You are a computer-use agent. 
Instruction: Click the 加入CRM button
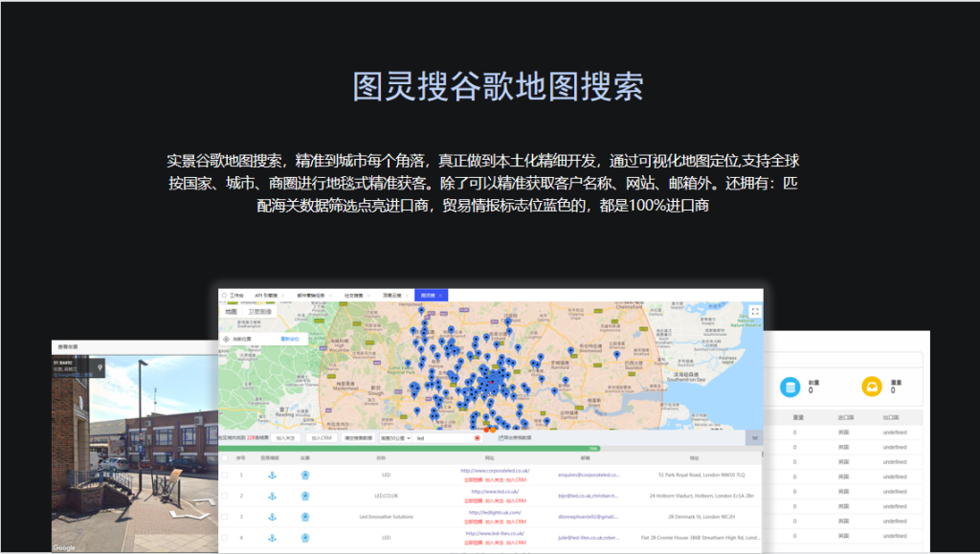tap(320, 438)
